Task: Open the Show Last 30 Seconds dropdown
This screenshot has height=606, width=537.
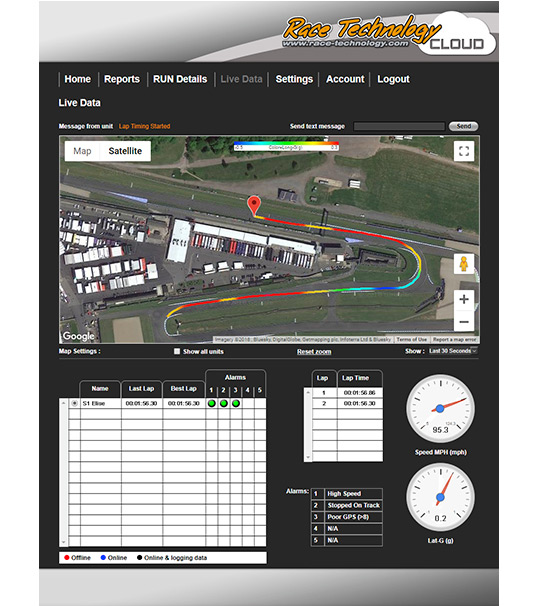Action: click(453, 351)
